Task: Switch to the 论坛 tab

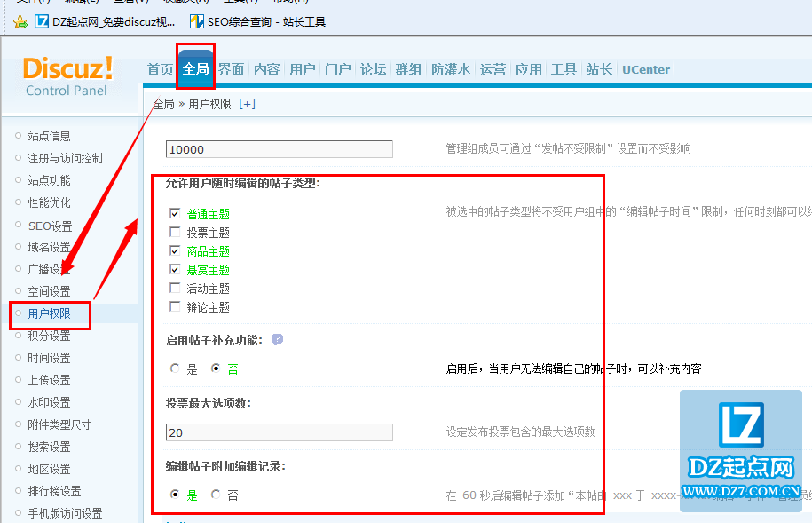Action: (x=374, y=69)
